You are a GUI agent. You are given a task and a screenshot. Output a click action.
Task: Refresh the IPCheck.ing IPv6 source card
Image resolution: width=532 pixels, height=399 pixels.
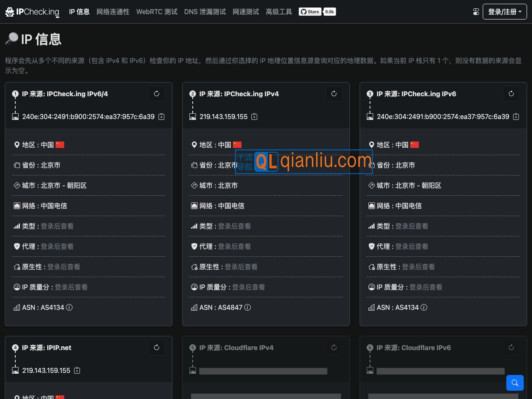click(511, 94)
